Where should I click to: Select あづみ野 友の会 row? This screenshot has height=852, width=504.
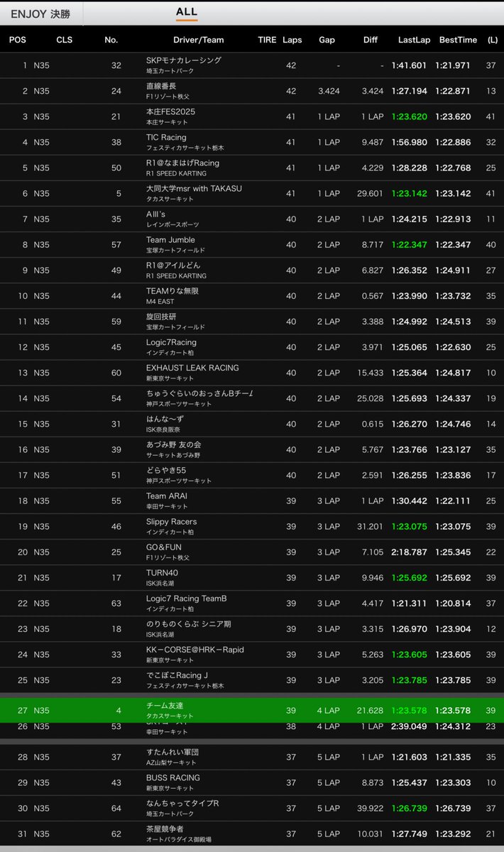(x=252, y=449)
